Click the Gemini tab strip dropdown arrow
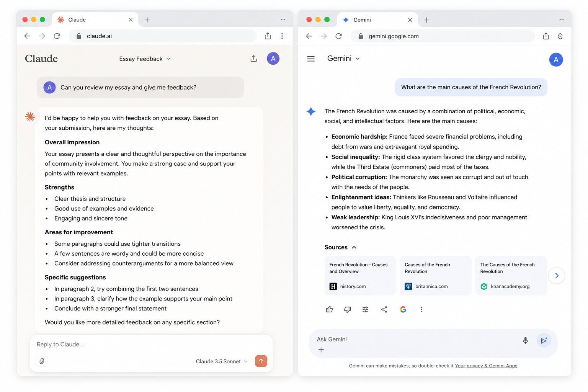The height and width of the screenshot is (392, 588). point(562,20)
